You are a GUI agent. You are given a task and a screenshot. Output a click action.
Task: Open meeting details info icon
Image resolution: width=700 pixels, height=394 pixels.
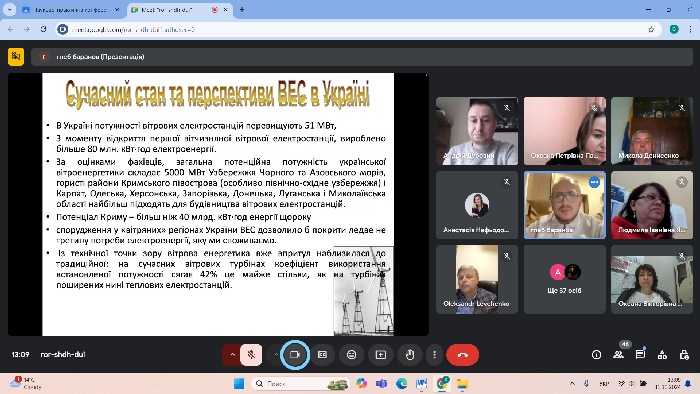click(596, 355)
